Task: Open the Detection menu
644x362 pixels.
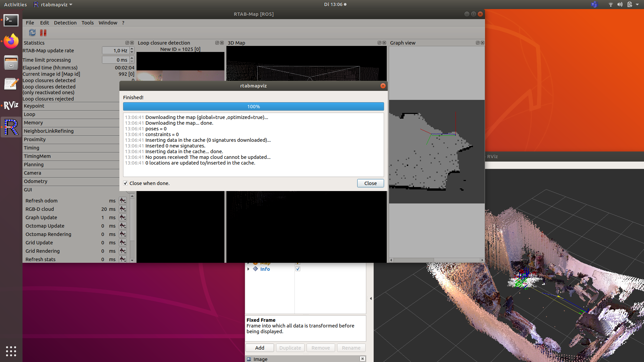Action: pyautogui.click(x=65, y=23)
